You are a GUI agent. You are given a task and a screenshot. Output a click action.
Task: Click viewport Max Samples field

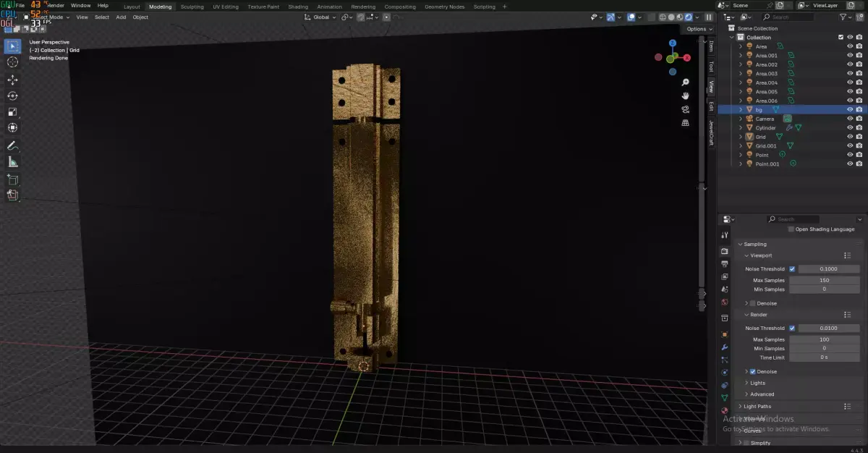824,280
